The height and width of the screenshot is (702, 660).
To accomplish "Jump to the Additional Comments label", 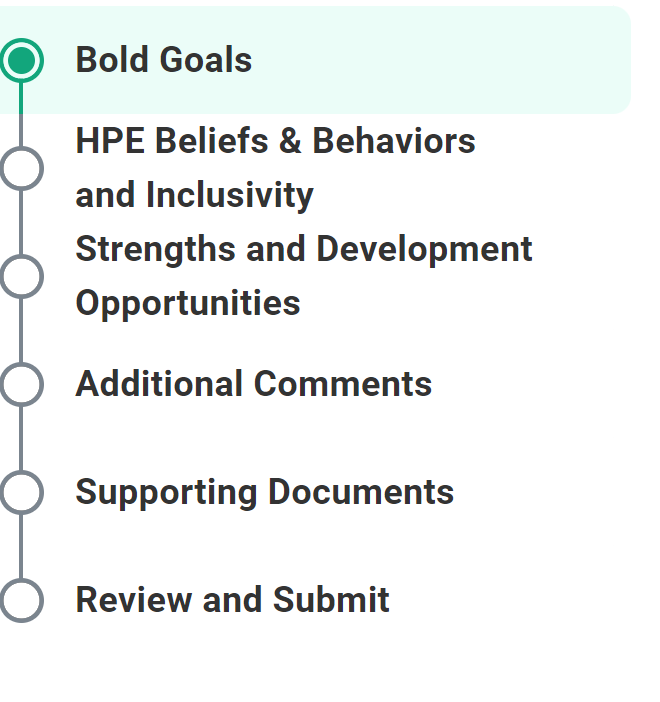I will coord(253,384).
